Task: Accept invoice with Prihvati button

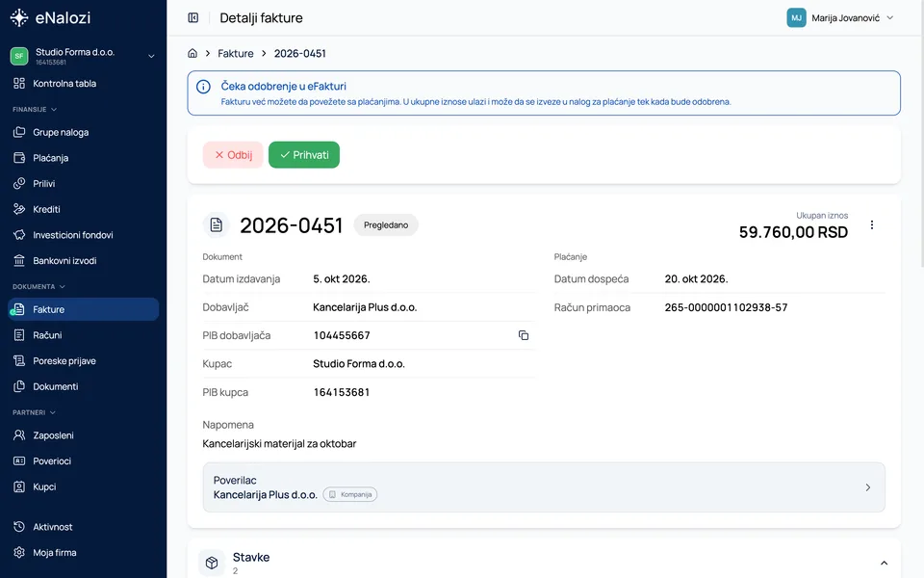Action: coord(304,154)
